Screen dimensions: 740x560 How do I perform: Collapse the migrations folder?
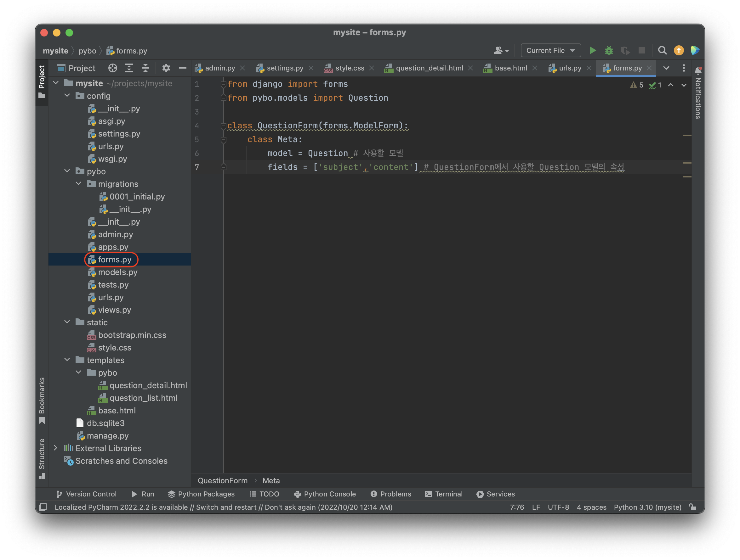point(79,183)
